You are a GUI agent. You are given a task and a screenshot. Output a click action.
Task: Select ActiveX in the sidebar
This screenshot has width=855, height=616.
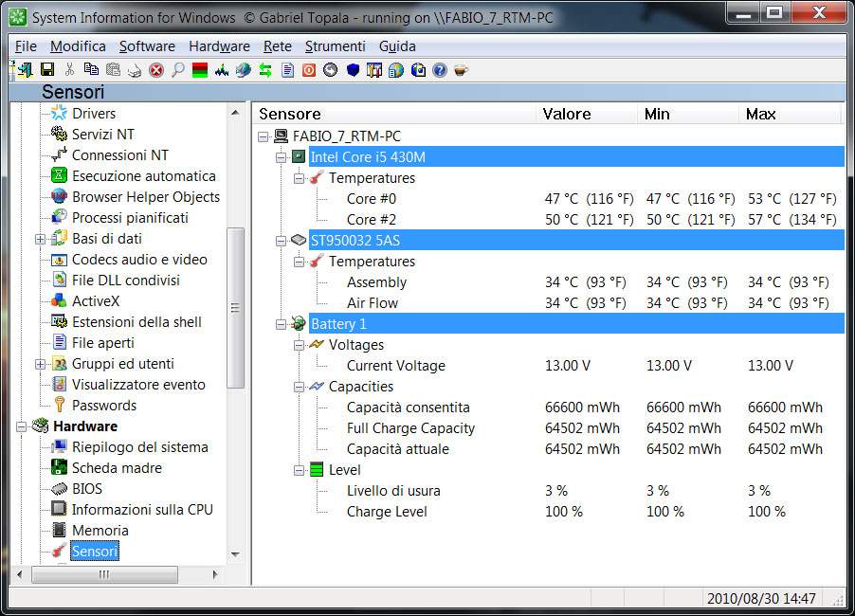coord(96,301)
